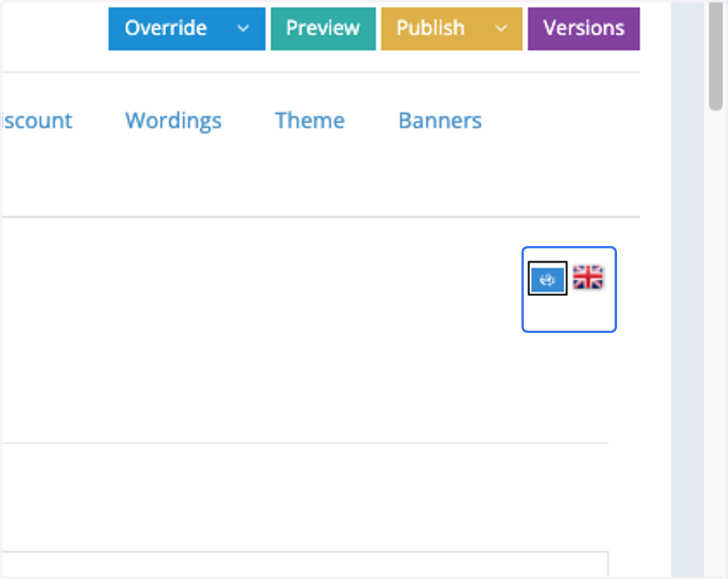This screenshot has height=579, width=728.
Task: Switch to the Theme tab
Action: click(310, 120)
